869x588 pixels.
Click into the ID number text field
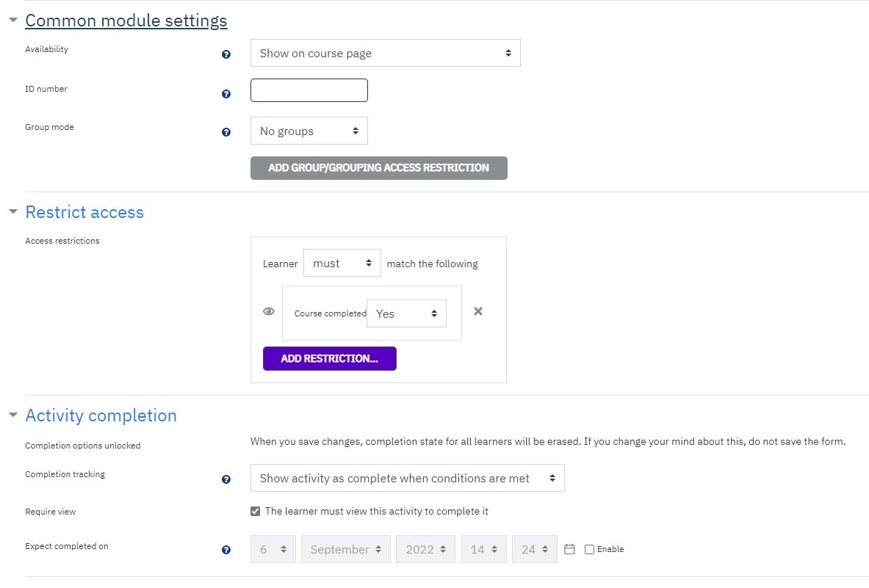309,90
